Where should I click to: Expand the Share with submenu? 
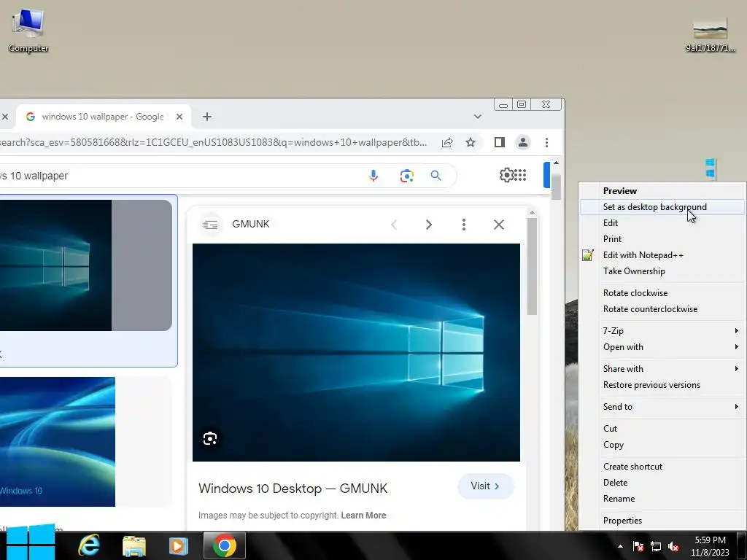point(662,369)
